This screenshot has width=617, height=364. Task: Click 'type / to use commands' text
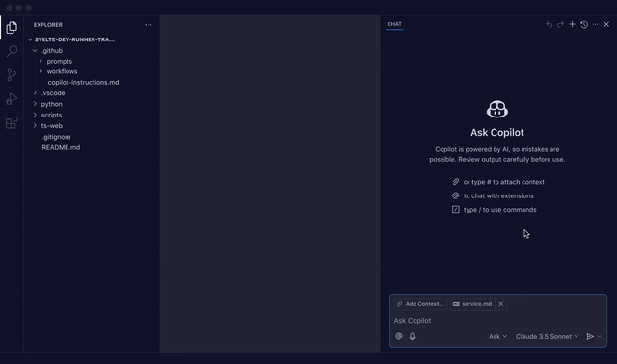coord(499,210)
